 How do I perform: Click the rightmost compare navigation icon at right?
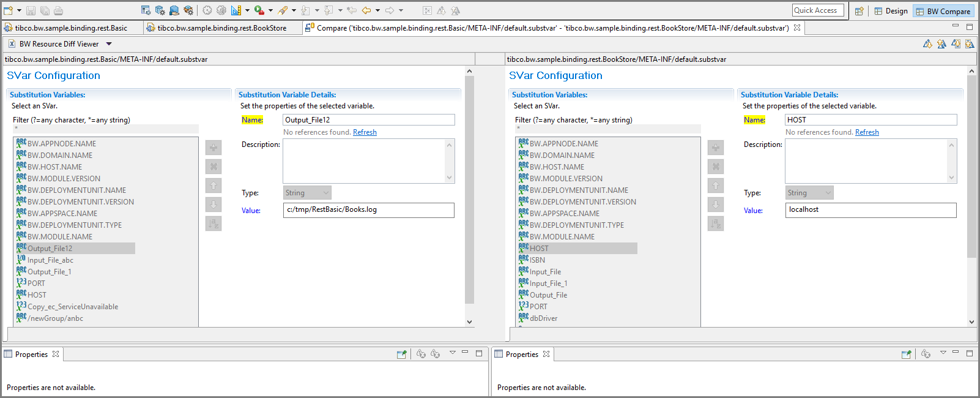970,44
